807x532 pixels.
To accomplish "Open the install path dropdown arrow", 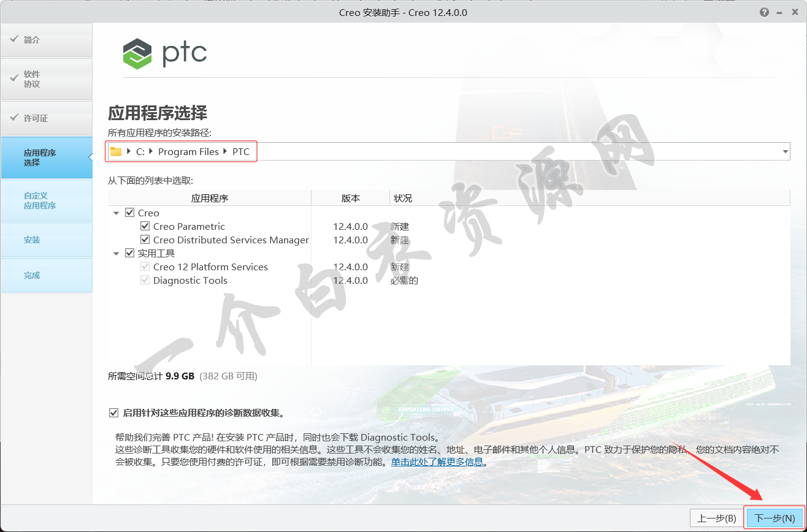I will pyautogui.click(x=786, y=151).
